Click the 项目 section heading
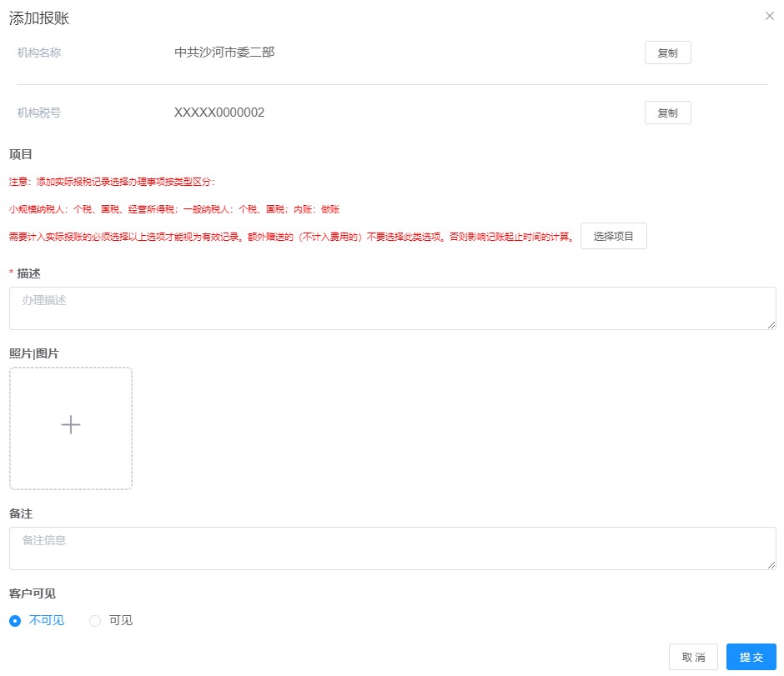 click(21, 154)
